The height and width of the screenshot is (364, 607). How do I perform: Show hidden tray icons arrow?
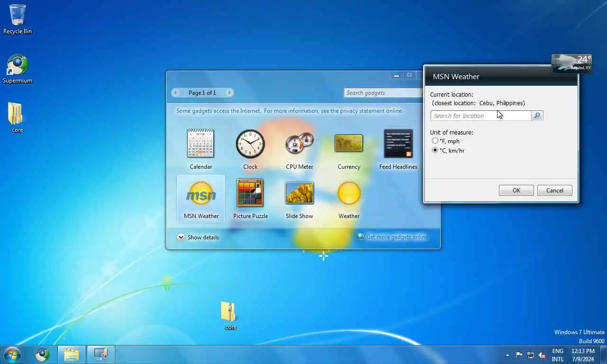507,355
